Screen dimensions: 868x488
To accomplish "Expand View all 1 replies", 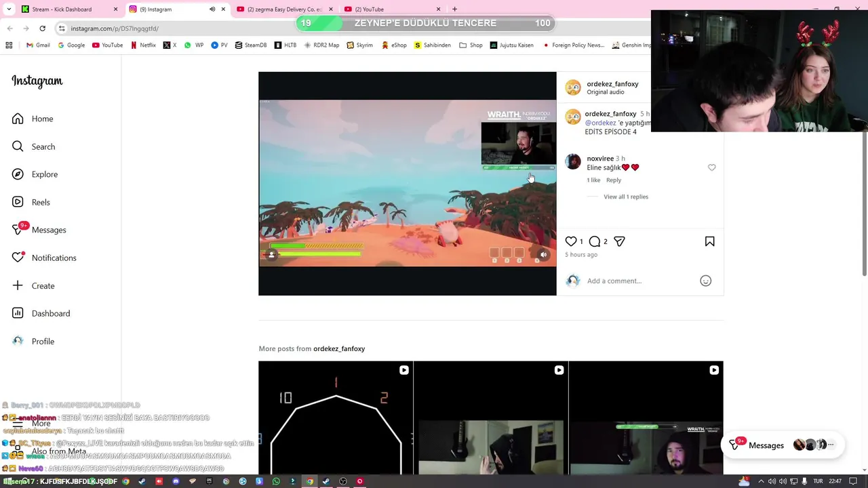I will point(626,197).
